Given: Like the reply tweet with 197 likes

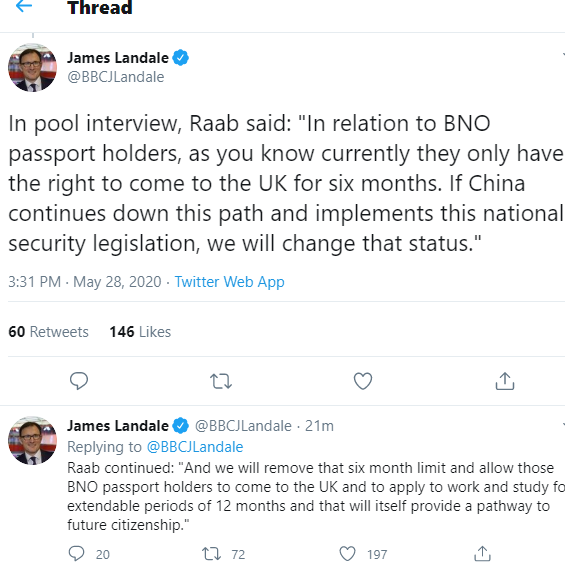Looking at the screenshot, I should point(347,554).
